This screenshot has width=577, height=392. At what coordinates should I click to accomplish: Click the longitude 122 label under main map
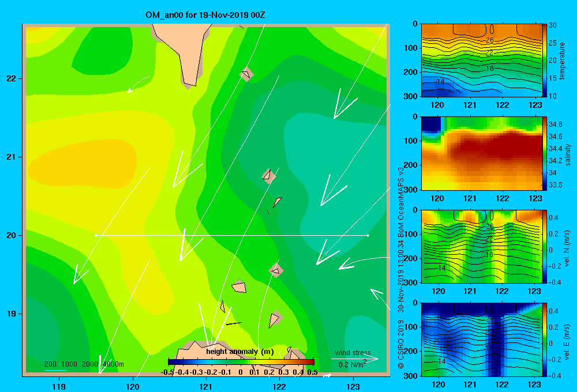point(279,387)
